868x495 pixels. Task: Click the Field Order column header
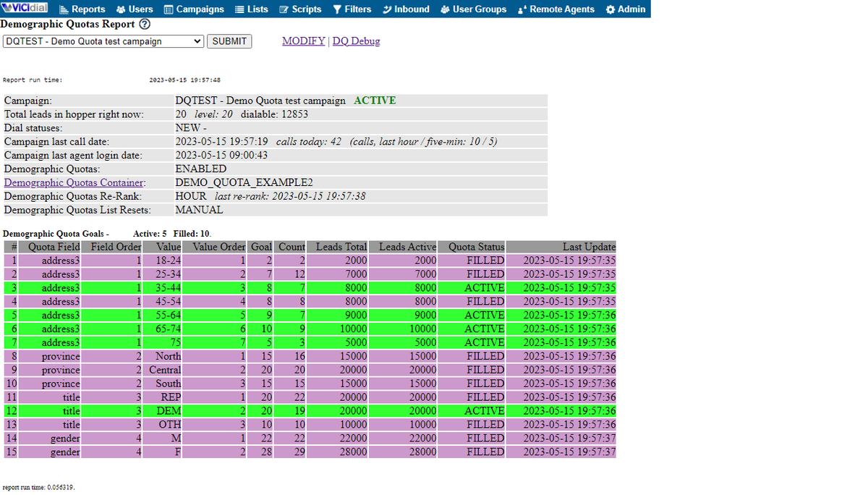pos(111,247)
